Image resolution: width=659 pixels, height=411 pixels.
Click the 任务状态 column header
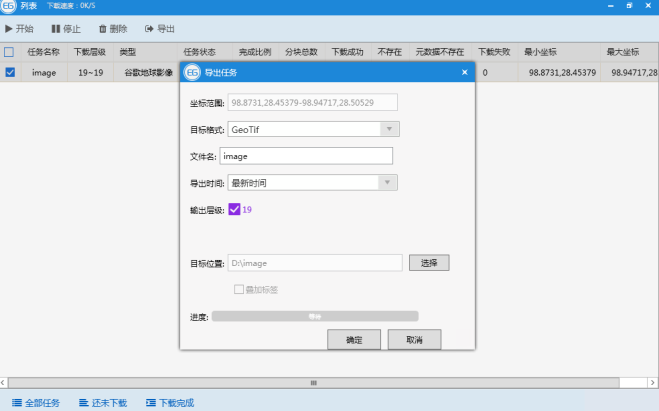[199, 52]
